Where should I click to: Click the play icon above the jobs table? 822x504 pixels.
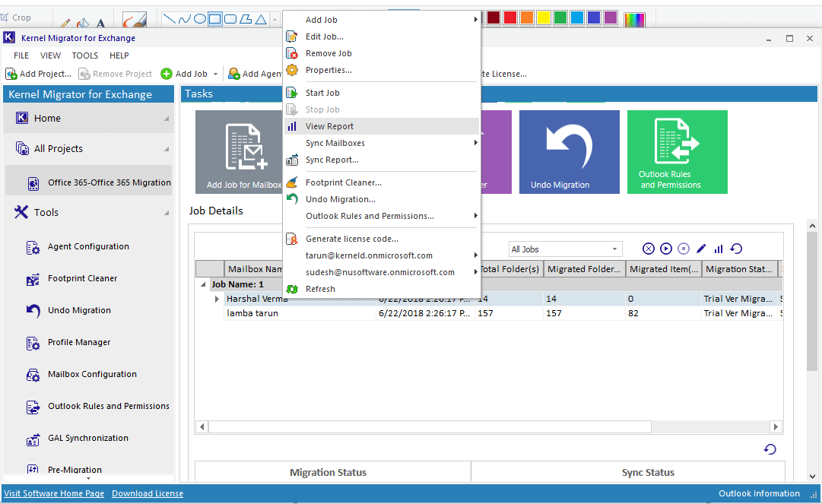click(666, 249)
